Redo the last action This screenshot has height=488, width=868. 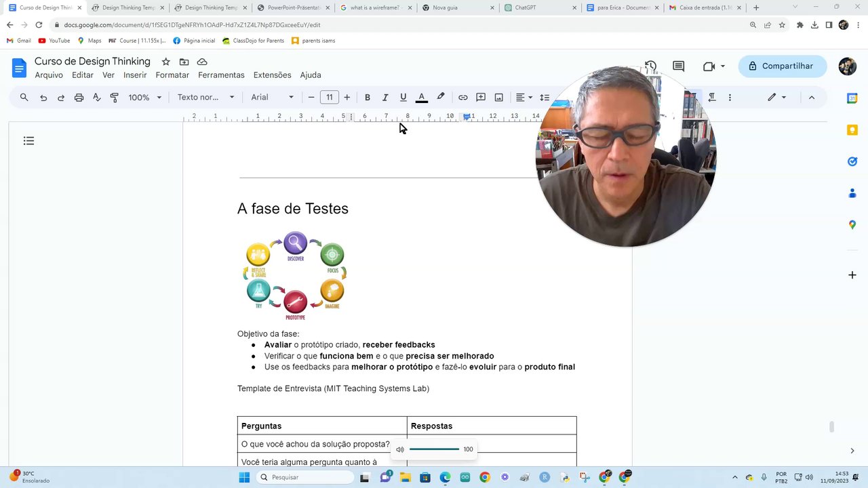point(61,98)
